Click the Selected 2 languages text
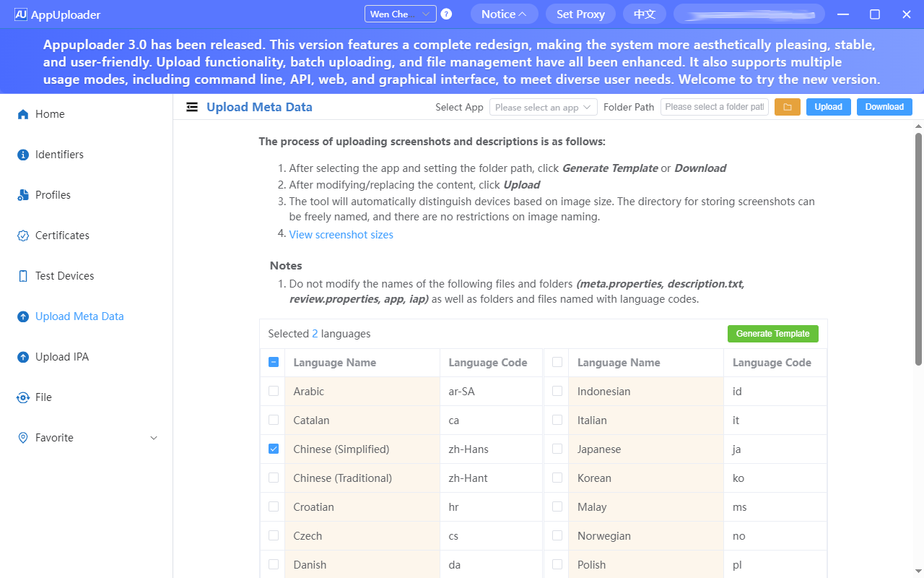924x578 pixels. click(x=319, y=334)
